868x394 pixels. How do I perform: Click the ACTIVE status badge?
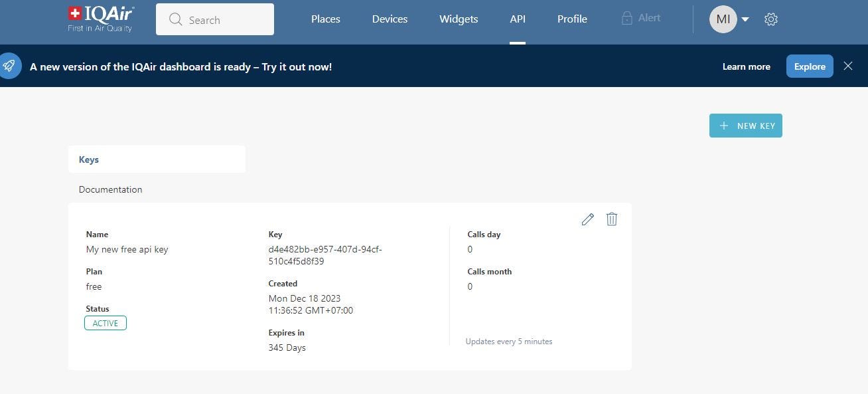(x=106, y=323)
